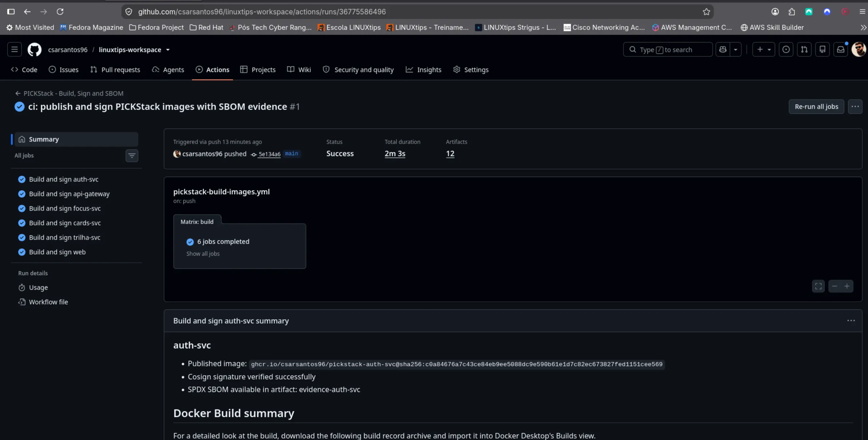Focus the Type / to search field

coord(668,49)
